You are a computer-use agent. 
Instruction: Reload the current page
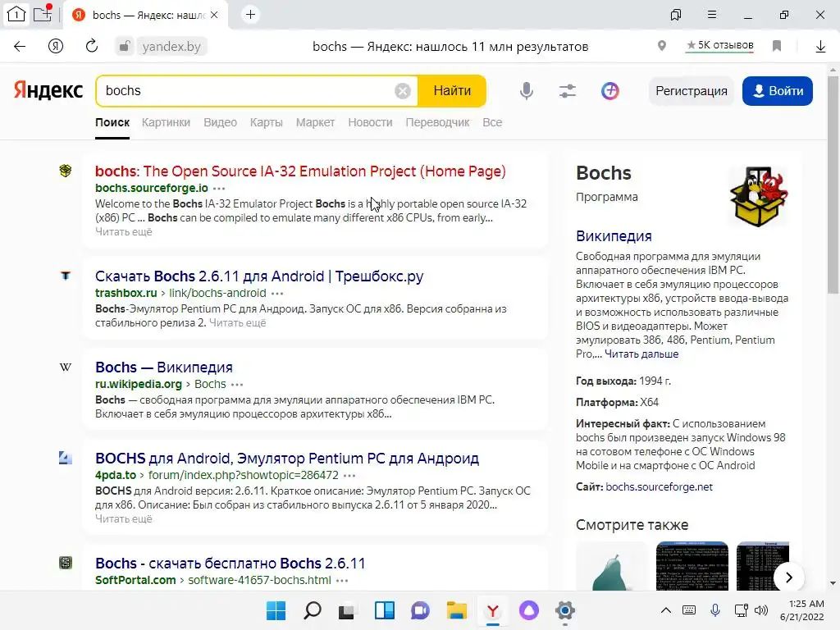click(x=92, y=46)
